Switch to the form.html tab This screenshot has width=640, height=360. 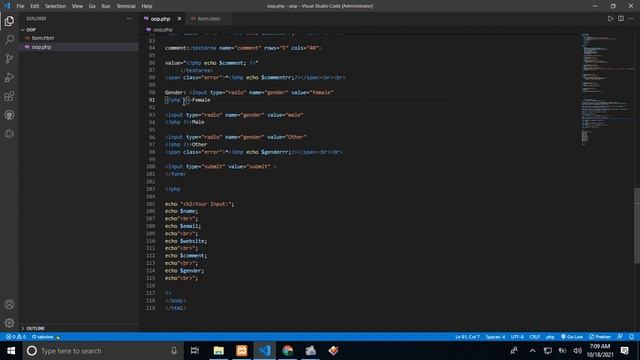(209, 19)
